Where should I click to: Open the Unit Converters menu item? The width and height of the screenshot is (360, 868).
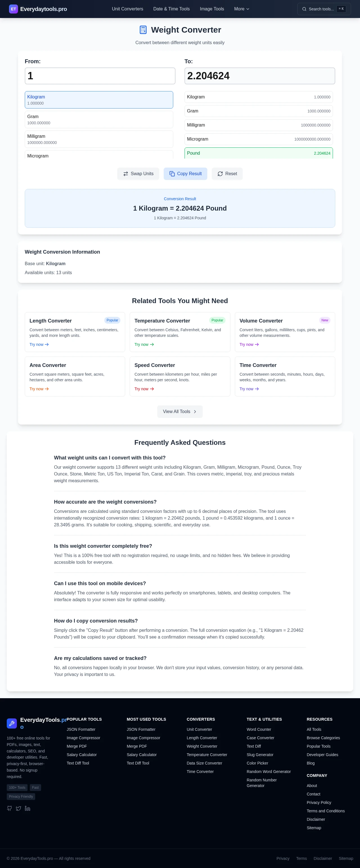[127, 9]
